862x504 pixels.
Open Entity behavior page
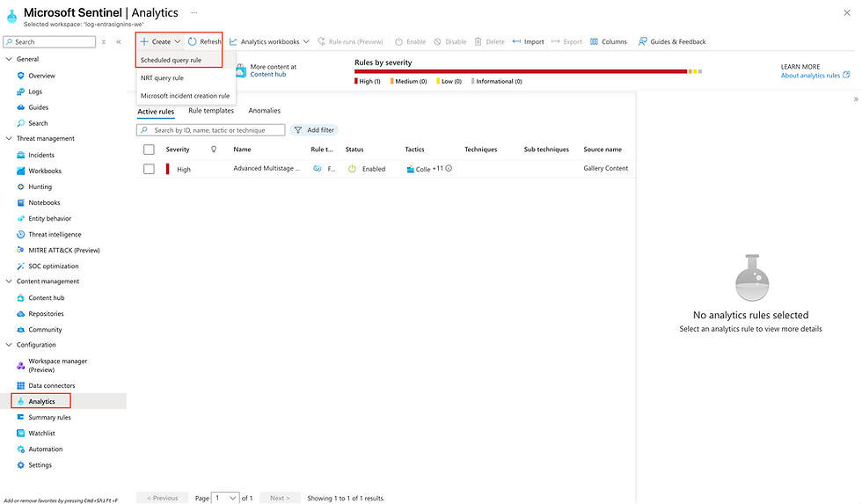[x=49, y=219]
